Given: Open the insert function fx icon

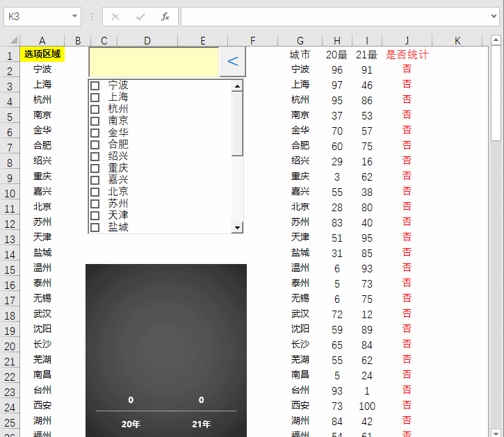Looking at the screenshot, I should pyautogui.click(x=165, y=17).
